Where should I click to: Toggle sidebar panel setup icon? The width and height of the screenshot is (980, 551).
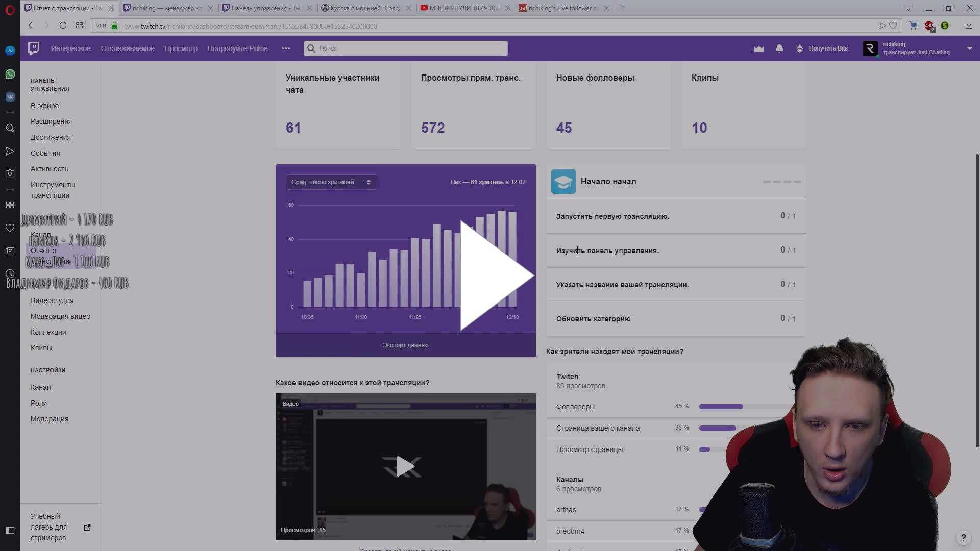click(10, 530)
